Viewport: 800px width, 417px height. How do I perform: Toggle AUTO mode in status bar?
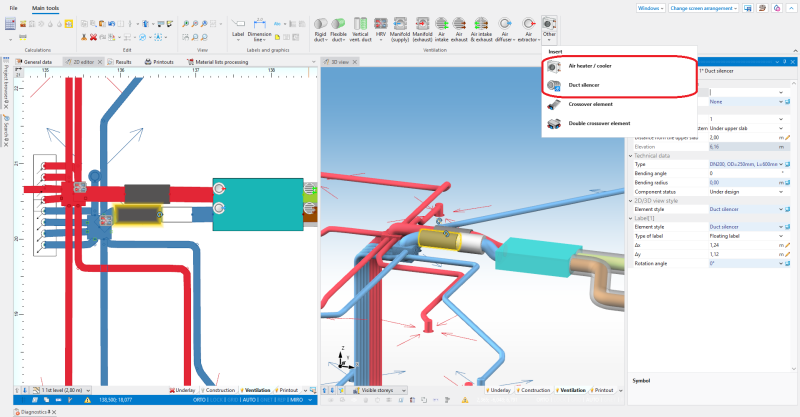pyautogui.click(x=249, y=400)
